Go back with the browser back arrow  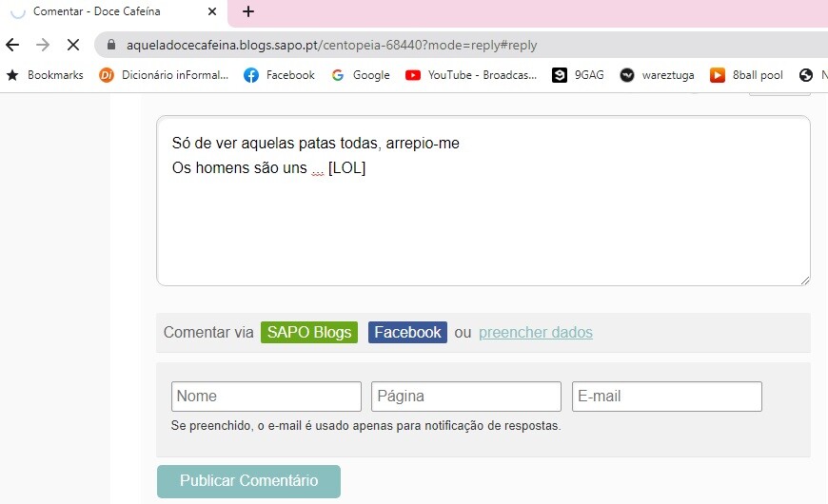(x=12, y=45)
